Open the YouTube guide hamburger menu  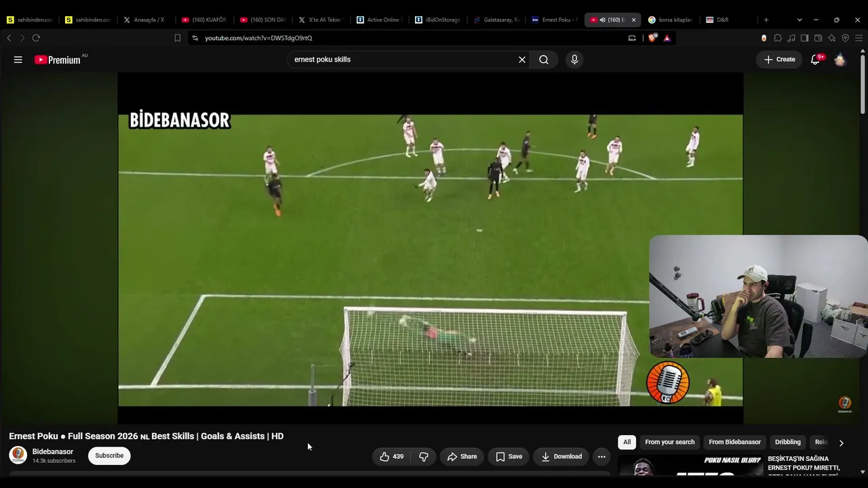tap(18, 60)
